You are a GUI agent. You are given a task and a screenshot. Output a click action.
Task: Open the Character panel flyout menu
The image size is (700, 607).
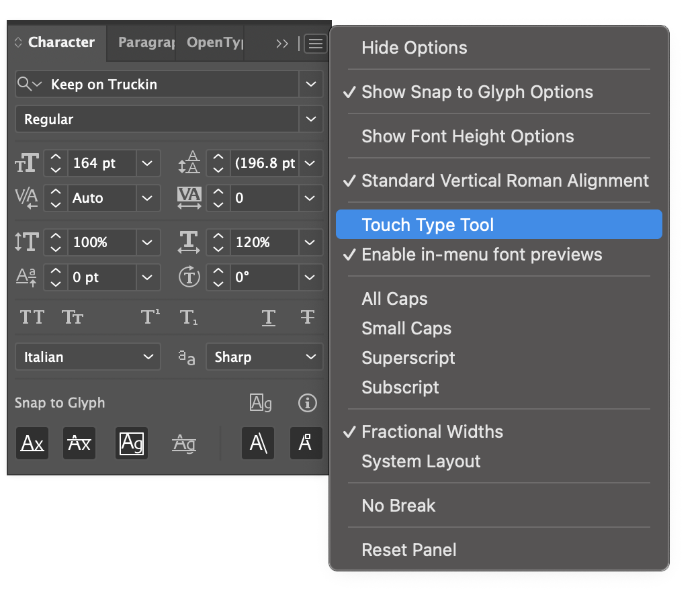tap(315, 44)
